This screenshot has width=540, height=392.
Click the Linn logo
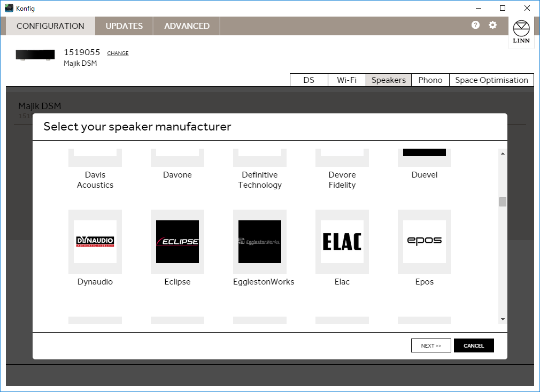tap(521, 32)
